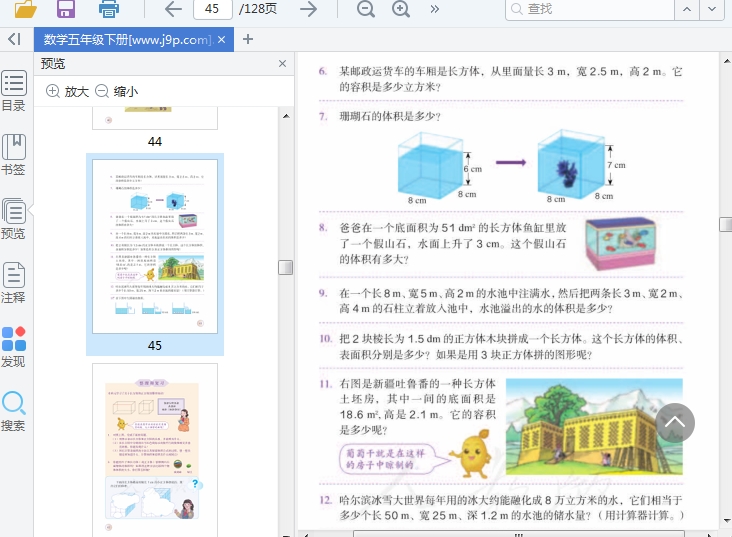Go to next page arrow
This screenshot has width=732, height=537.
pyautogui.click(x=309, y=9)
